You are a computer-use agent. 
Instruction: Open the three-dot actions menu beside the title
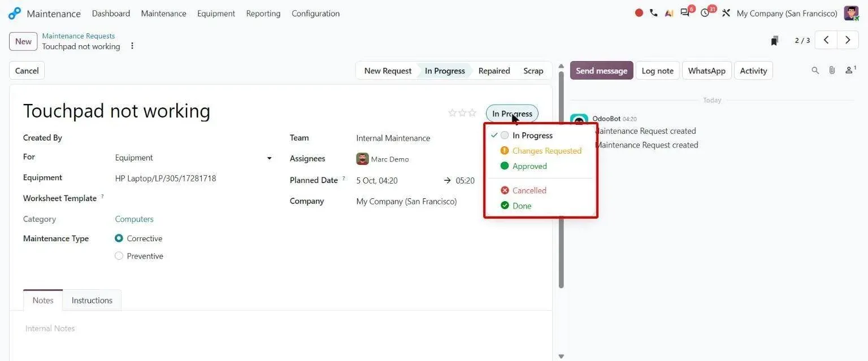132,46
